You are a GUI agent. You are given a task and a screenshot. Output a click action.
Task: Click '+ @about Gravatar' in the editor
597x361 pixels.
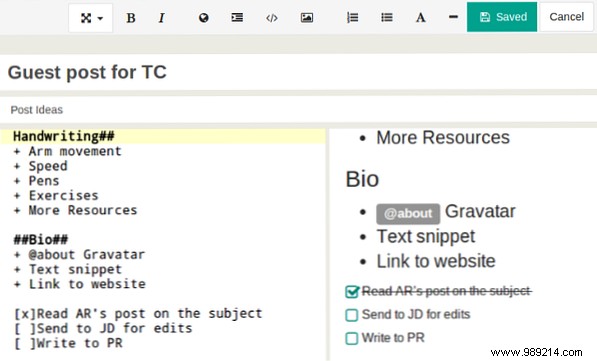tap(79, 254)
